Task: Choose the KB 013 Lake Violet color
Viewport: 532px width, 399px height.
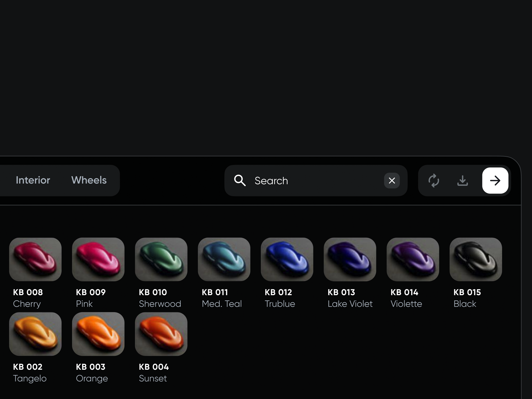Action: pyautogui.click(x=350, y=259)
